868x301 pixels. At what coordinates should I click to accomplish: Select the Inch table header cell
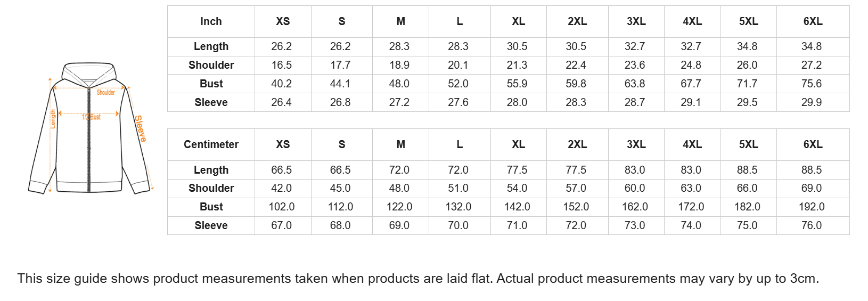(x=211, y=21)
